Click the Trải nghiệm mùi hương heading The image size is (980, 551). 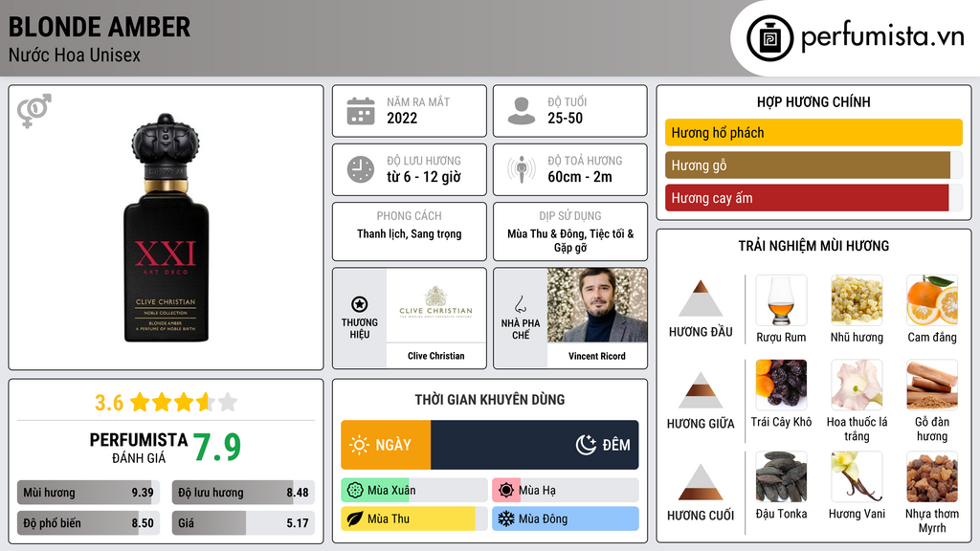[x=813, y=246]
